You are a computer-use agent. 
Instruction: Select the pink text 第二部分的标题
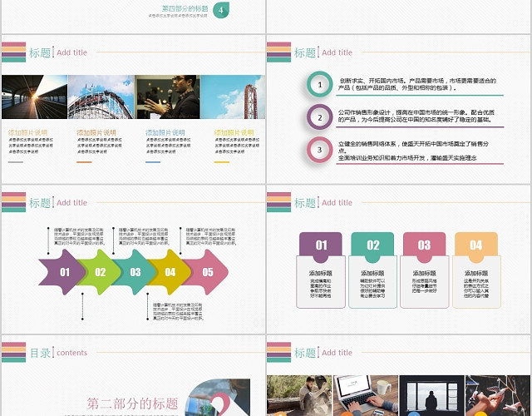pyautogui.click(x=132, y=404)
